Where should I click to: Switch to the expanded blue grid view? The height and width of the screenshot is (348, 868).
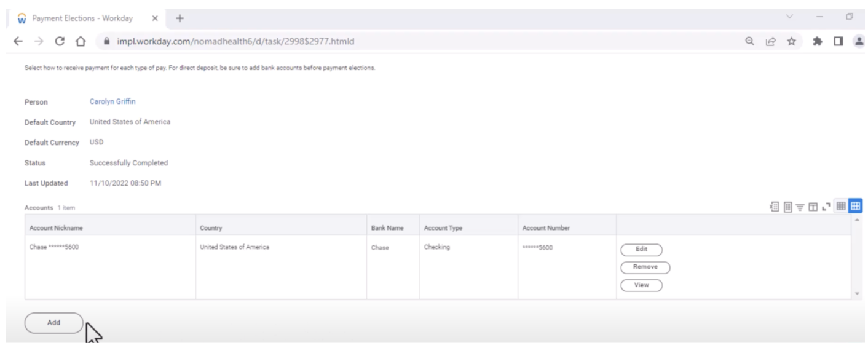[x=856, y=206]
